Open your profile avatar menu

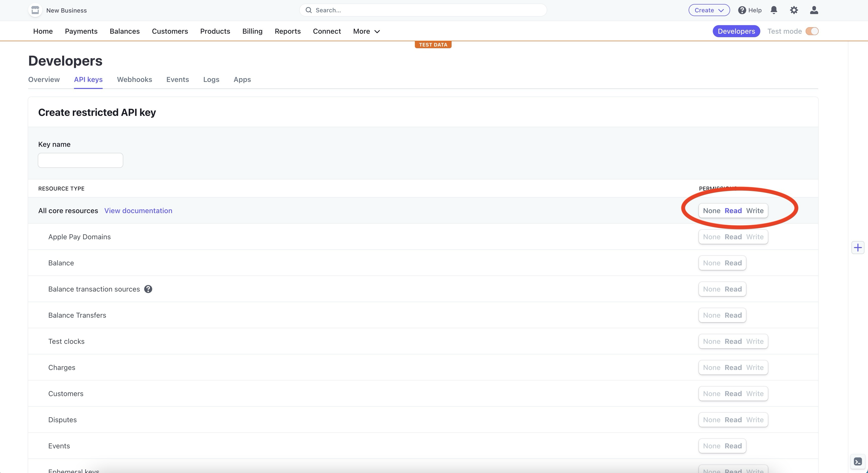[x=814, y=10]
